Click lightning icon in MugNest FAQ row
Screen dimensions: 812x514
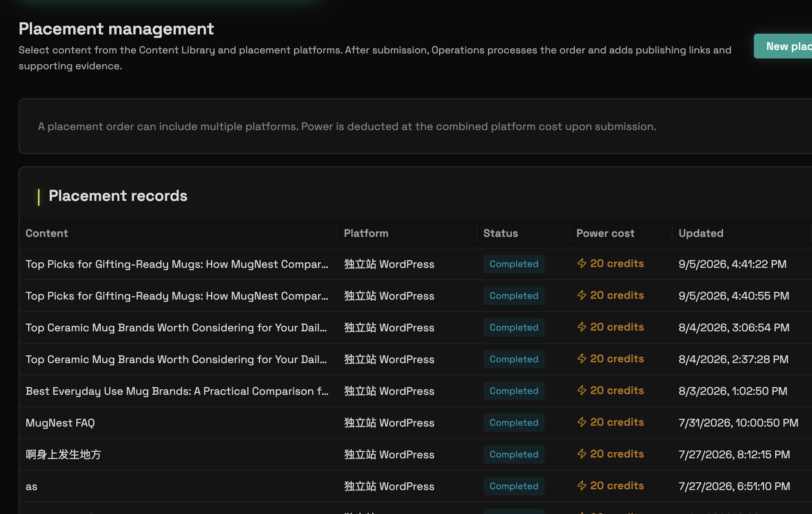coord(581,422)
